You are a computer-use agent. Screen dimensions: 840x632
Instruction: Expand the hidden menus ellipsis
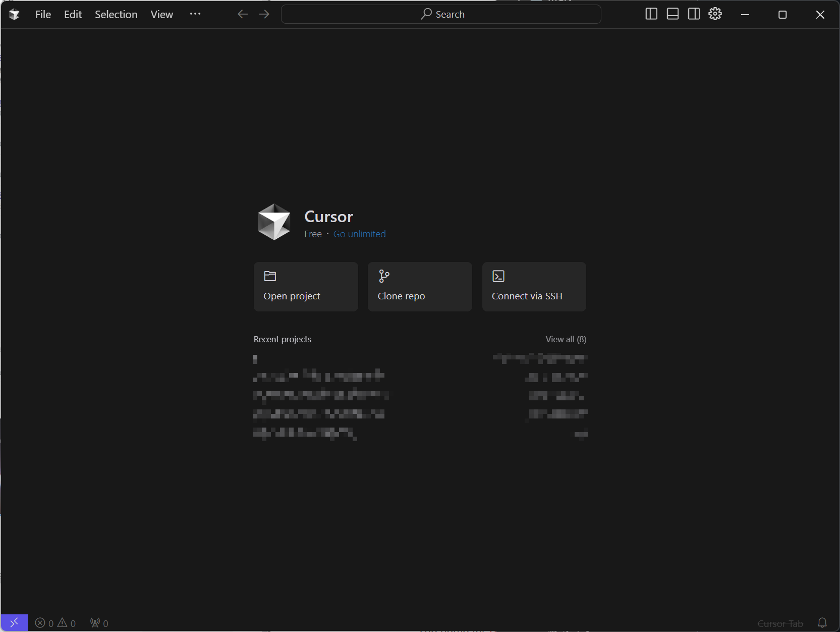coord(195,14)
